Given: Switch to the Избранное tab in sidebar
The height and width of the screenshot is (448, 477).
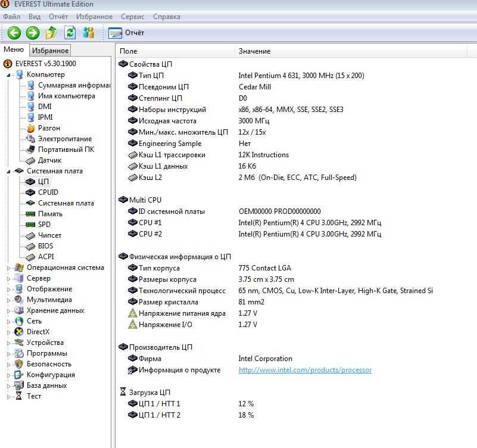Looking at the screenshot, I should point(50,50).
